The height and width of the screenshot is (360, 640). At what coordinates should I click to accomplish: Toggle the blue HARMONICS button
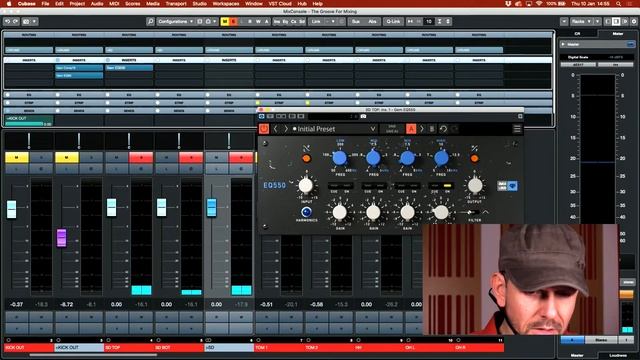click(x=306, y=212)
